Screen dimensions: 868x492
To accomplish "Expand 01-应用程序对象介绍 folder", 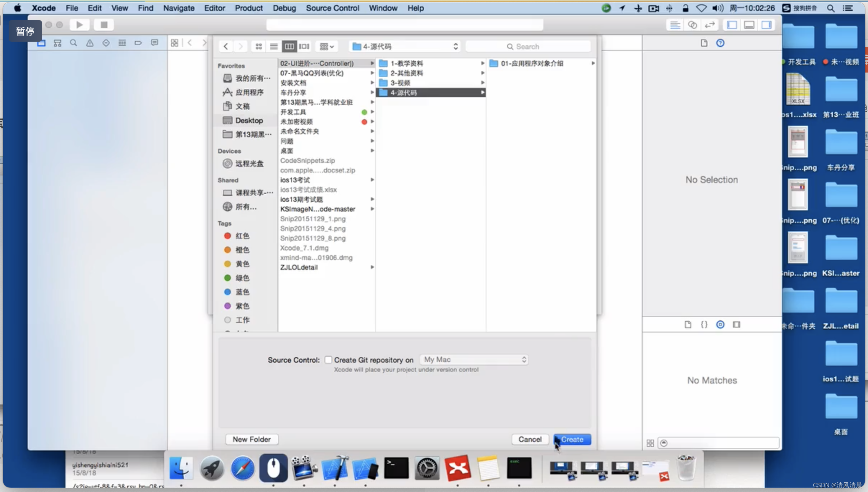I will click(x=593, y=63).
